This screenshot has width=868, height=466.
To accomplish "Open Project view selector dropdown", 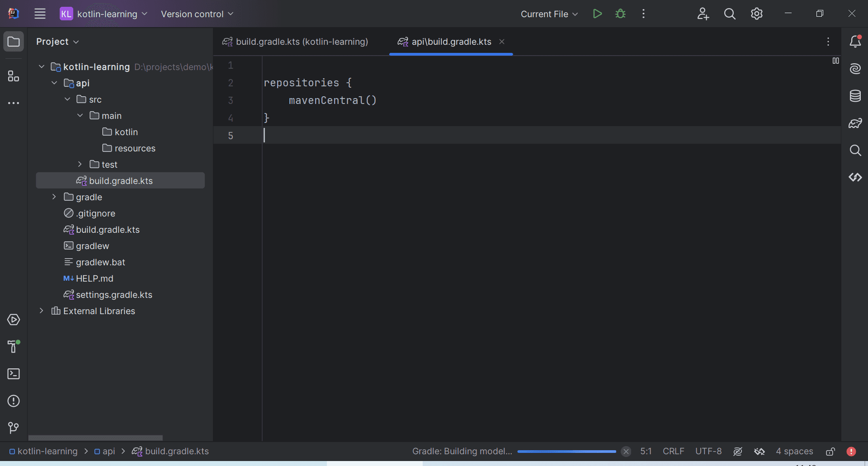I will pos(58,42).
